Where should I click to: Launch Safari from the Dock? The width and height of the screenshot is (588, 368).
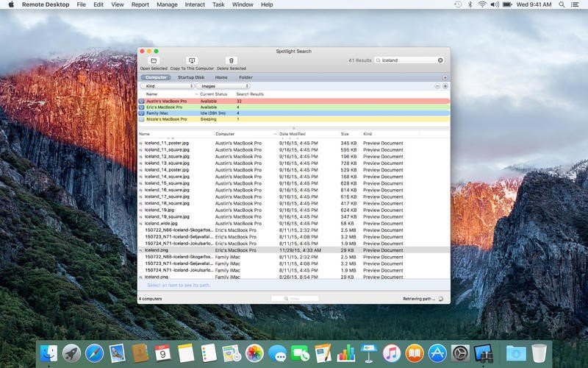pos(94,353)
